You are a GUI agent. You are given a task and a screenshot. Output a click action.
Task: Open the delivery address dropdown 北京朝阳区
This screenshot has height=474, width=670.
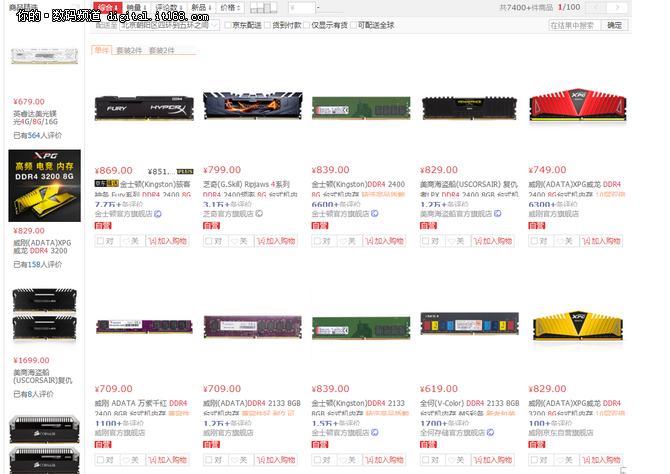coord(170,25)
